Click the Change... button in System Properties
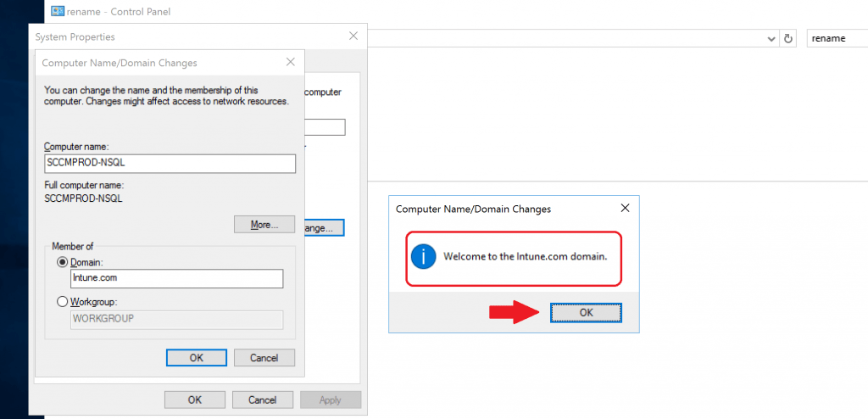This screenshot has width=868, height=419. point(325,227)
